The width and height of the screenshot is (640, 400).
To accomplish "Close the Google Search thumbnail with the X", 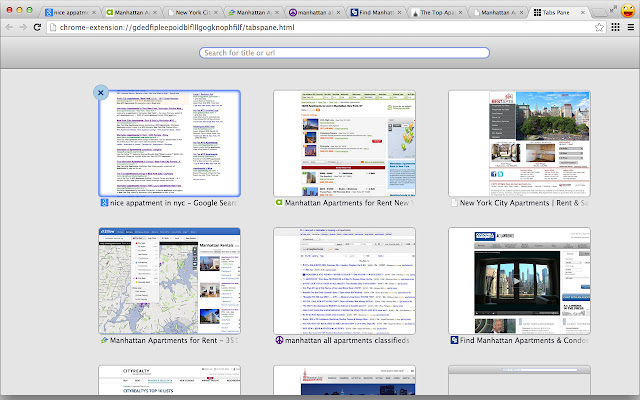I will pos(99,92).
